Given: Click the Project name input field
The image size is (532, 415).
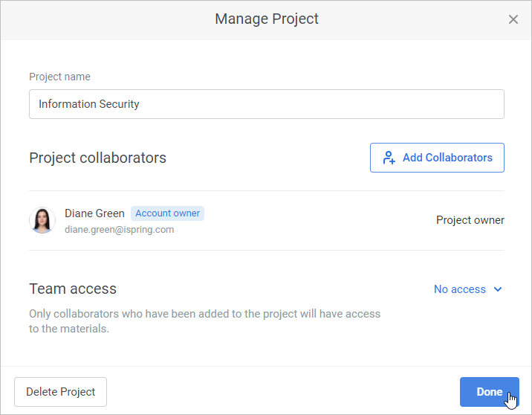Looking at the screenshot, I should [267, 104].
